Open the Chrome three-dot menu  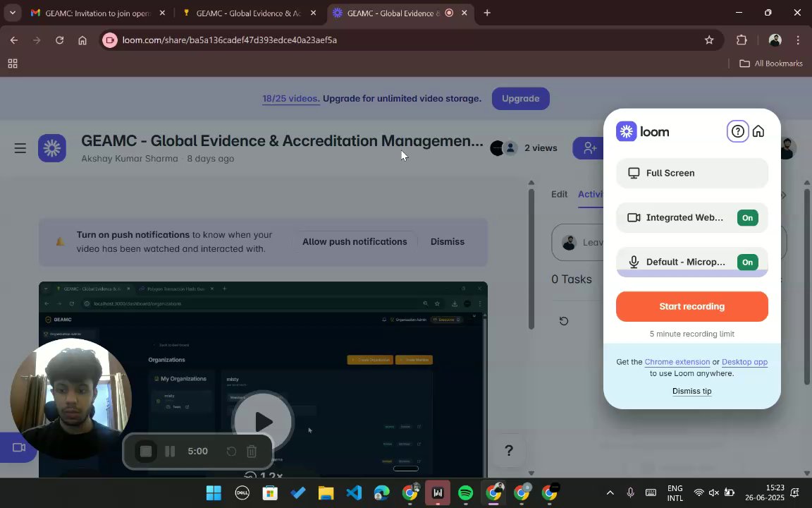click(x=798, y=40)
